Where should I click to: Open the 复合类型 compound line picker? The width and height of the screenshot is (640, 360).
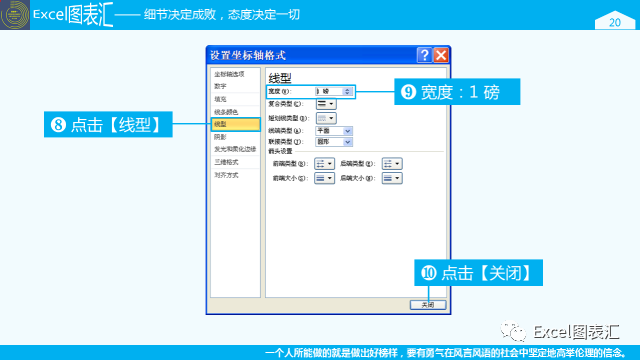[x=326, y=104]
